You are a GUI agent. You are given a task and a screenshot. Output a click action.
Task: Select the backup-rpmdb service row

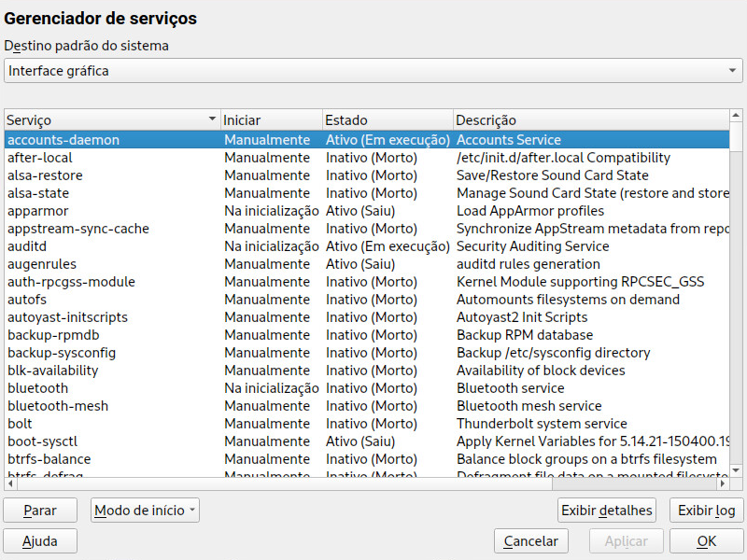[367, 335]
